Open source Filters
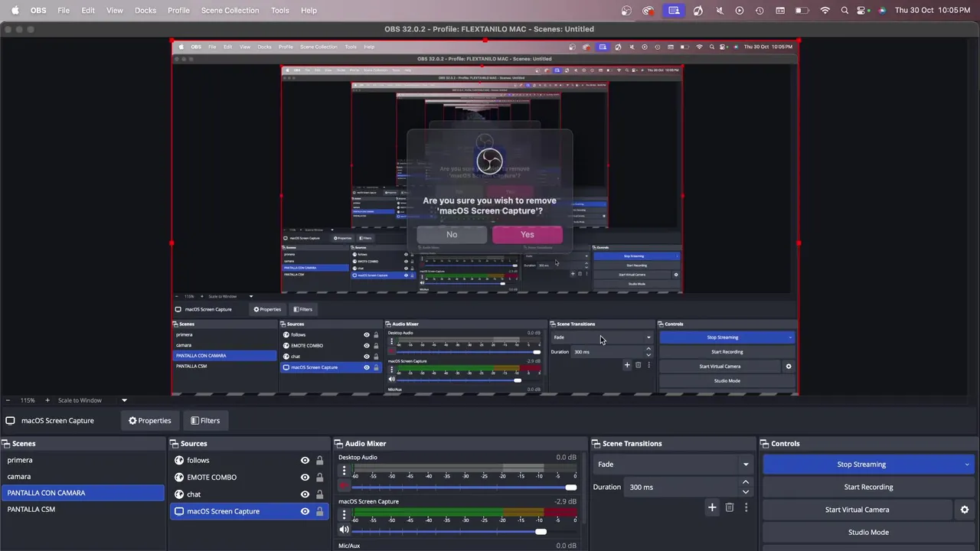 pos(205,420)
